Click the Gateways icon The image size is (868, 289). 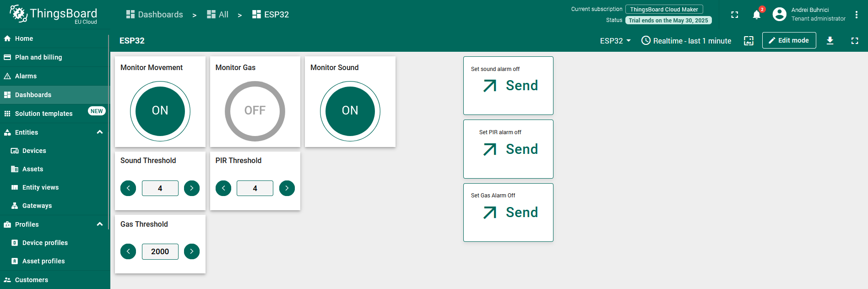(x=15, y=206)
